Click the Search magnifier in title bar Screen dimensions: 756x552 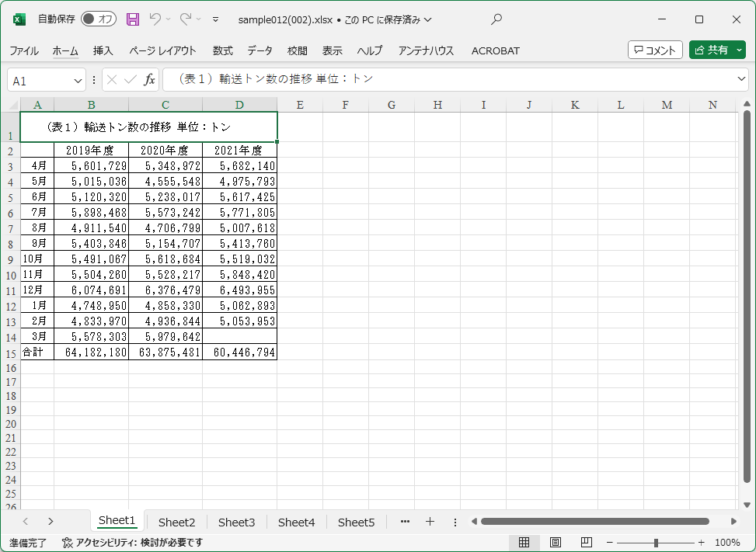click(496, 19)
